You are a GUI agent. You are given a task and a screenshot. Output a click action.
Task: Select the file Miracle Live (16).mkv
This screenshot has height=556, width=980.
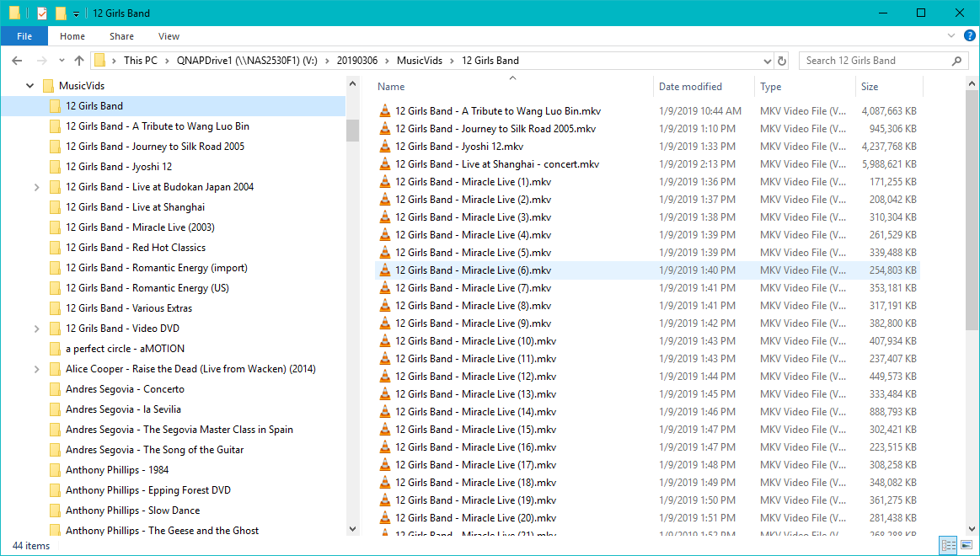(x=475, y=447)
